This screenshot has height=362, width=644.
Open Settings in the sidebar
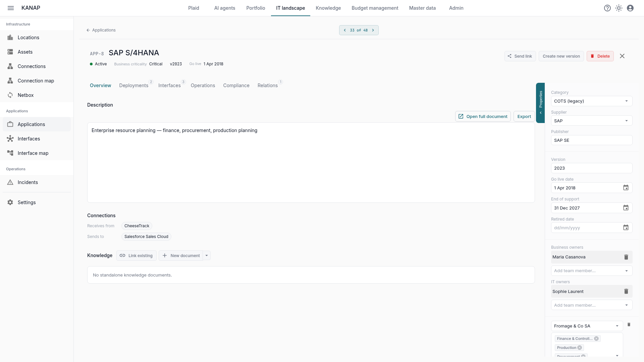click(37, 202)
